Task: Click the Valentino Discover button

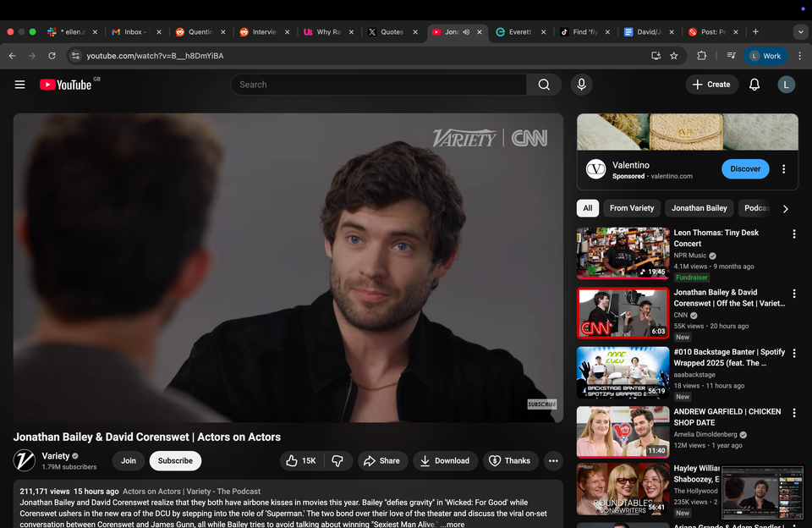Action: pyautogui.click(x=745, y=168)
